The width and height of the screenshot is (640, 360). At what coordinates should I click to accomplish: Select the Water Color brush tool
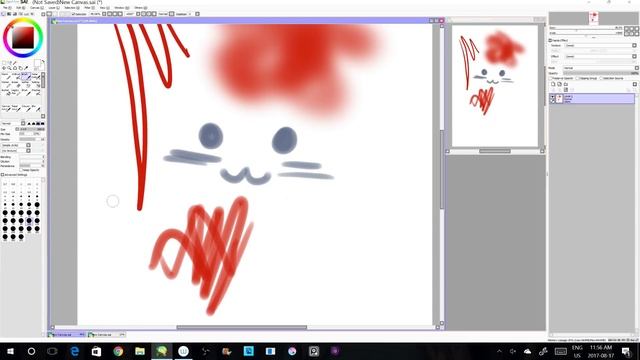click(x=36, y=76)
